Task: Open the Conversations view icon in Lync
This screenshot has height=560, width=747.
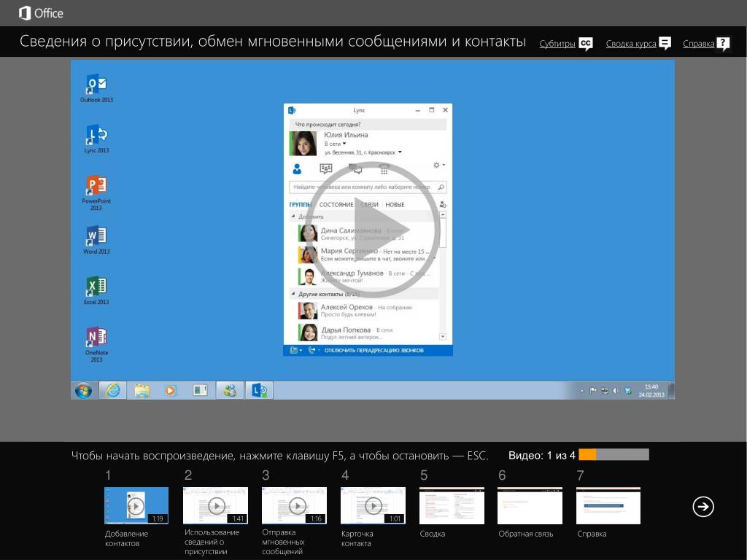Action: [x=355, y=168]
